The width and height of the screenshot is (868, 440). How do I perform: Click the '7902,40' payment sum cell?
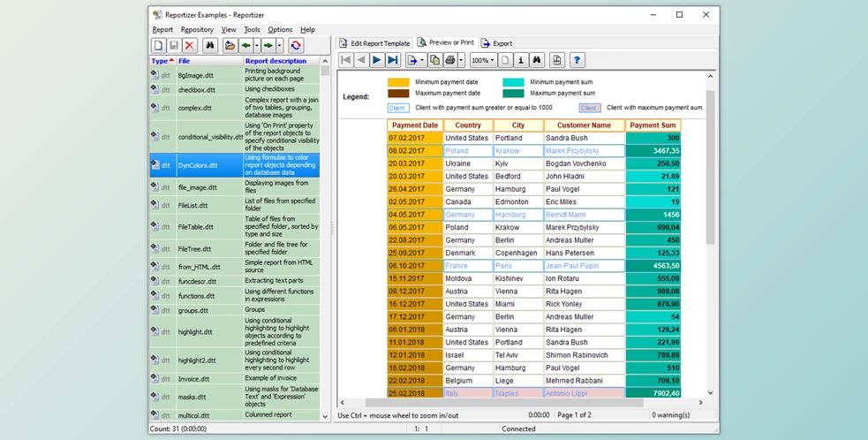[653, 393]
